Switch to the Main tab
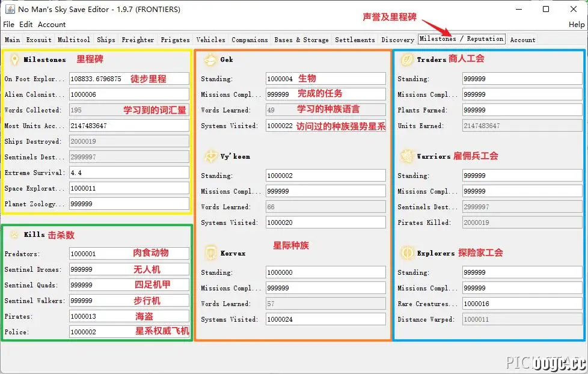The height and width of the screenshot is (374, 588). click(13, 40)
